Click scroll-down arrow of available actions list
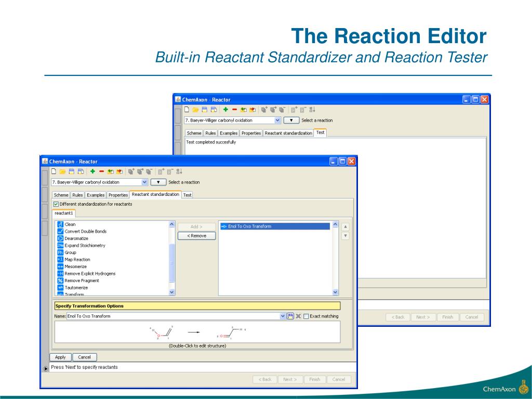 pyautogui.click(x=171, y=292)
